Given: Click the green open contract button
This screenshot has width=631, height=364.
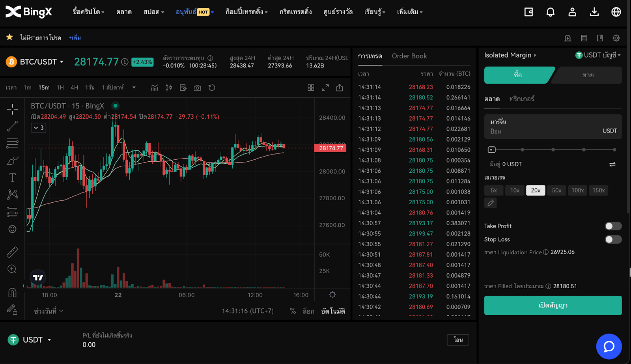Looking at the screenshot, I should click(553, 305).
